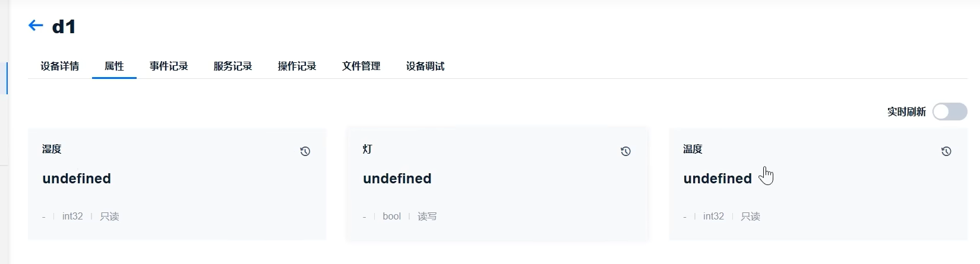The width and height of the screenshot is (980, 264).
Task: Click the undefined value under 灯
Action: click(x=397, y=179)
